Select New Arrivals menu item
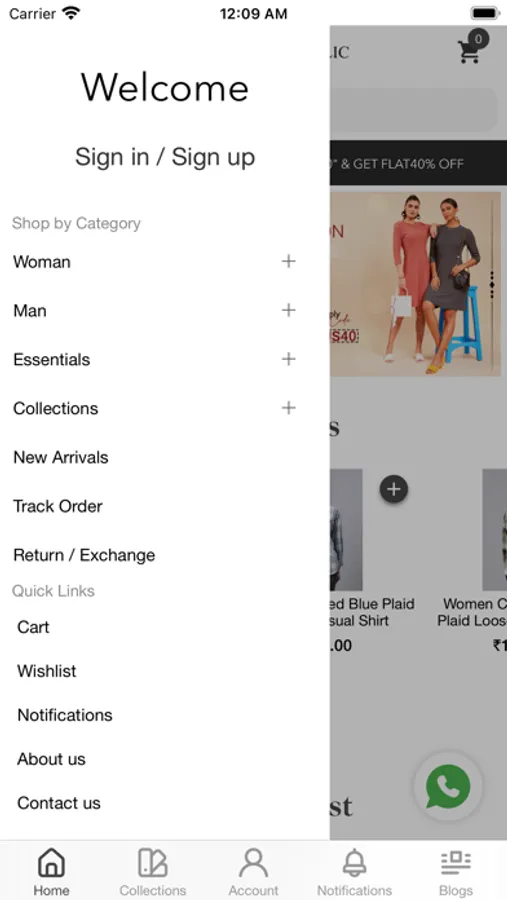This screenshot has height=900, width=507. (x=61, y=457)
